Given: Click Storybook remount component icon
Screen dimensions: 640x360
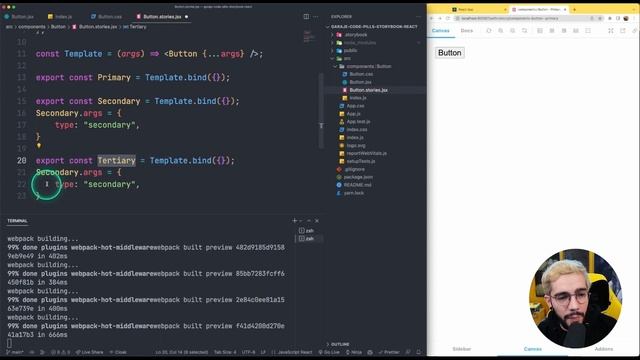Looking at the screenshot, I should pos(489,31).
